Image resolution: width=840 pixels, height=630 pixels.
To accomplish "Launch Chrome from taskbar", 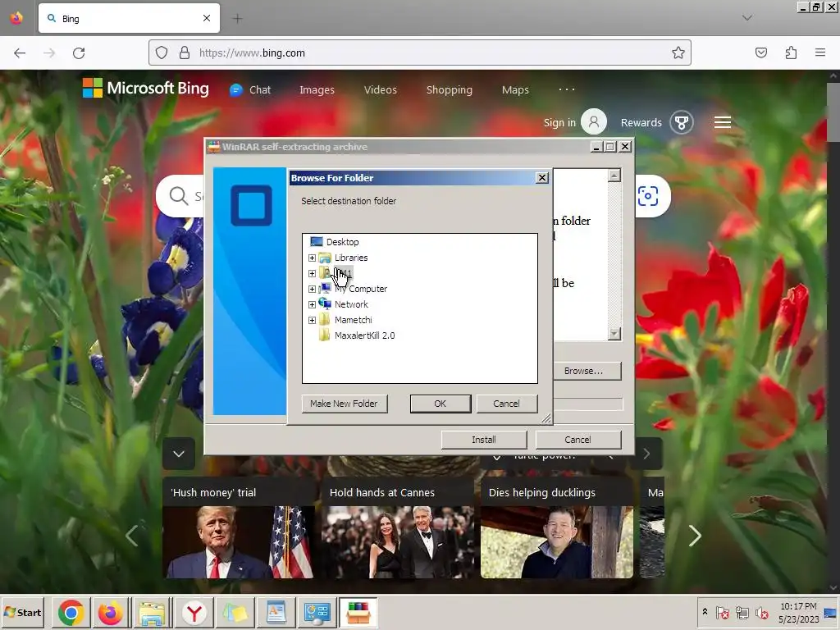I will pos(71,613).
